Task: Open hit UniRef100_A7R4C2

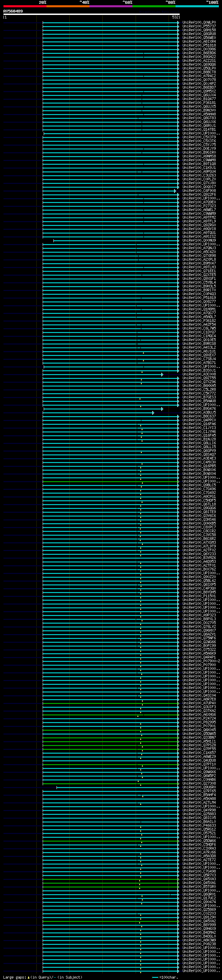Action: click(199, 76)
